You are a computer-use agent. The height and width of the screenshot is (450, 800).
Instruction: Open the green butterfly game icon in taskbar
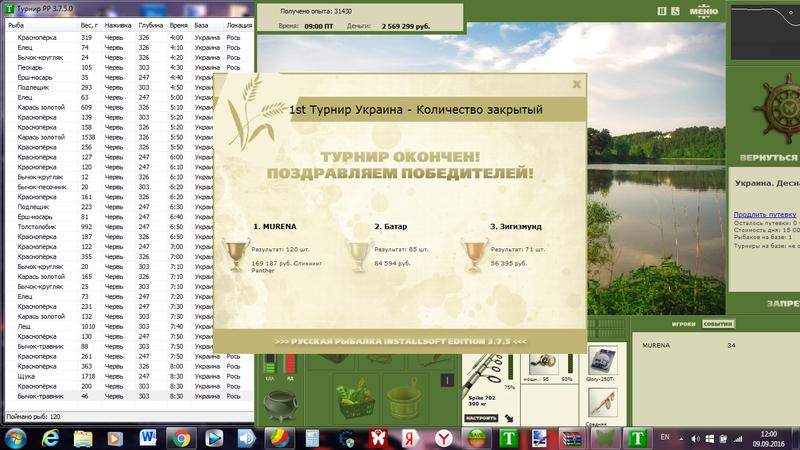(605, 439)
